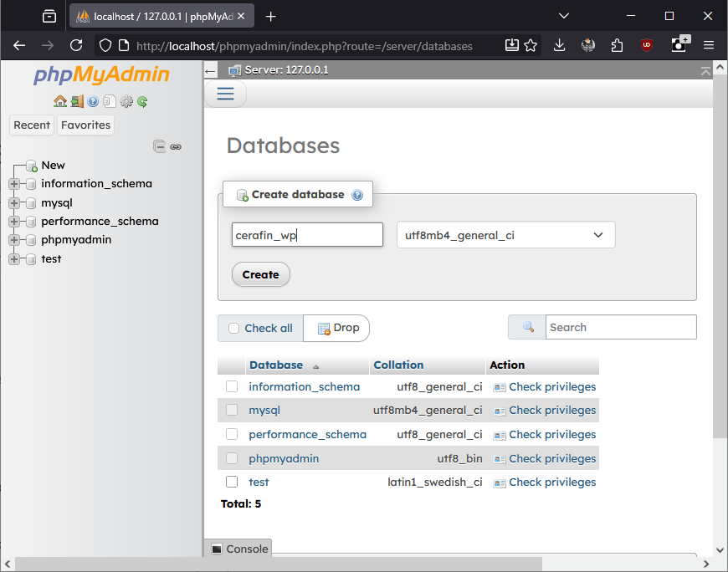The width and height of the screenshot is (728, 572).
Task: Expand performance_schema in the navigation tree
Action: 14,222
